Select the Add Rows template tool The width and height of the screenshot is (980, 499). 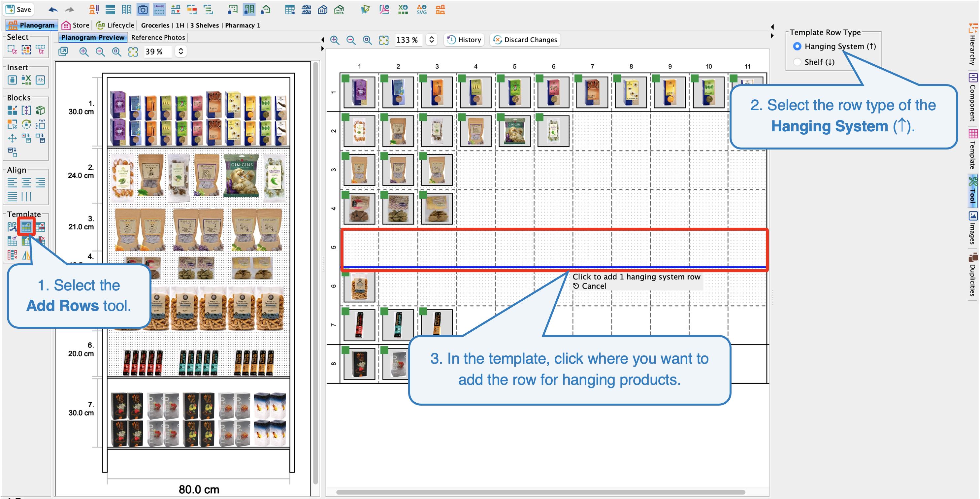(x=26, y=227)
